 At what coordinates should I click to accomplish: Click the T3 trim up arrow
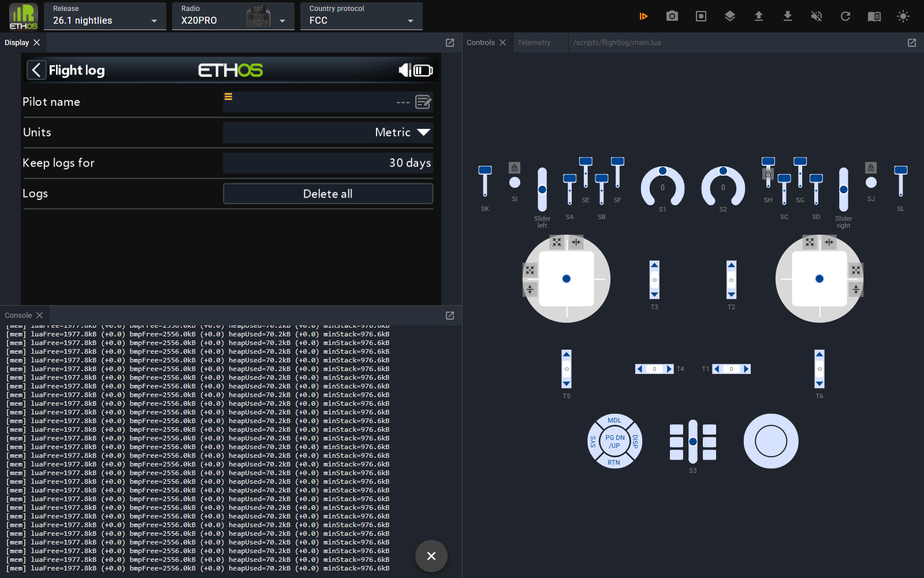pos(654,265)
